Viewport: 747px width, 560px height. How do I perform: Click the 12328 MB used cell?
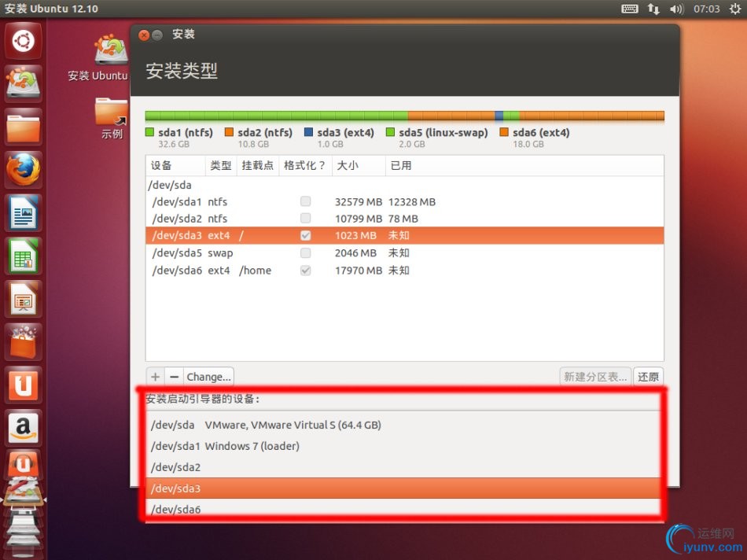[412, 201]
